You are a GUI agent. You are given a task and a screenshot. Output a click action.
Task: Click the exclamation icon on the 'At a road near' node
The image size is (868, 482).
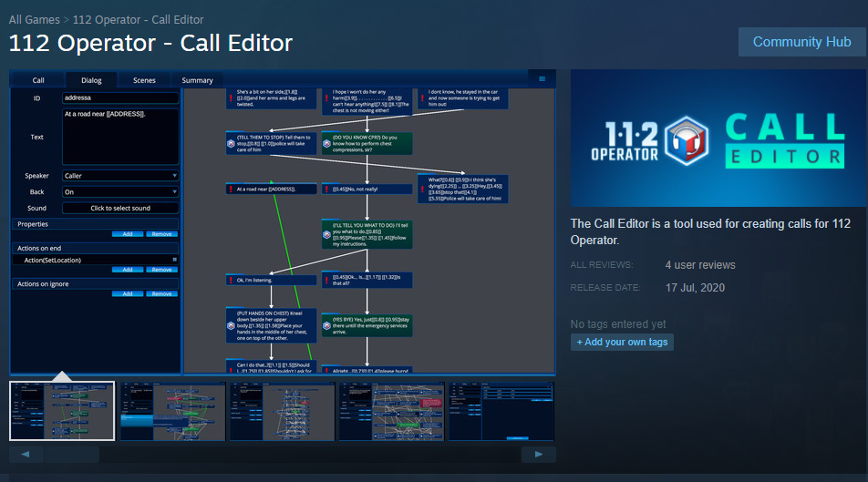pyautogui.click(x=231, y=190)
